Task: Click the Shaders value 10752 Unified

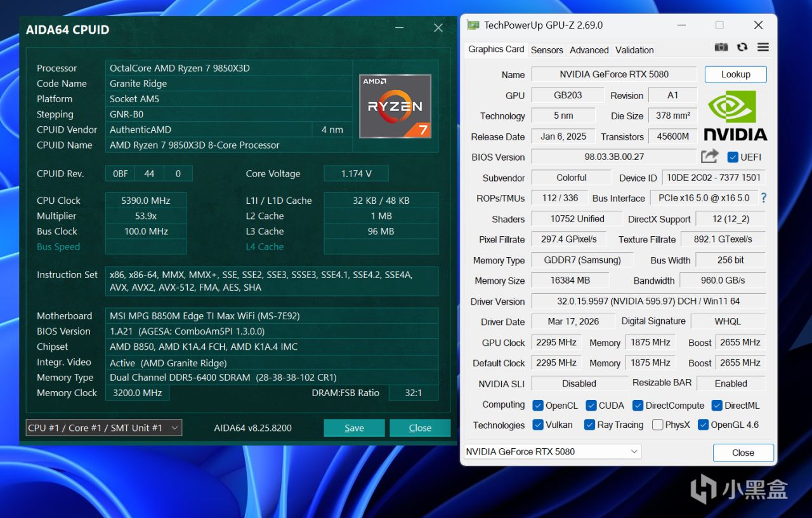Action: (577, 219)
